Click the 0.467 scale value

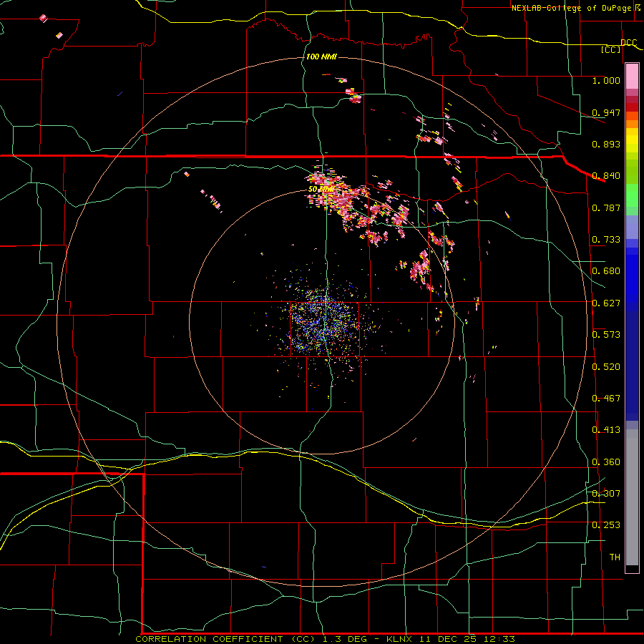[x=606, y=399]
